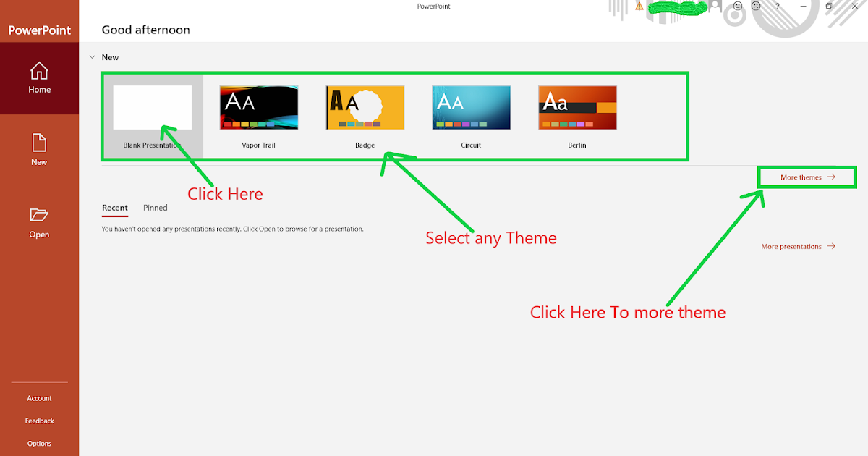Switch to the Recent tab
Screen dimensions: 868x456
pos(115,208)
